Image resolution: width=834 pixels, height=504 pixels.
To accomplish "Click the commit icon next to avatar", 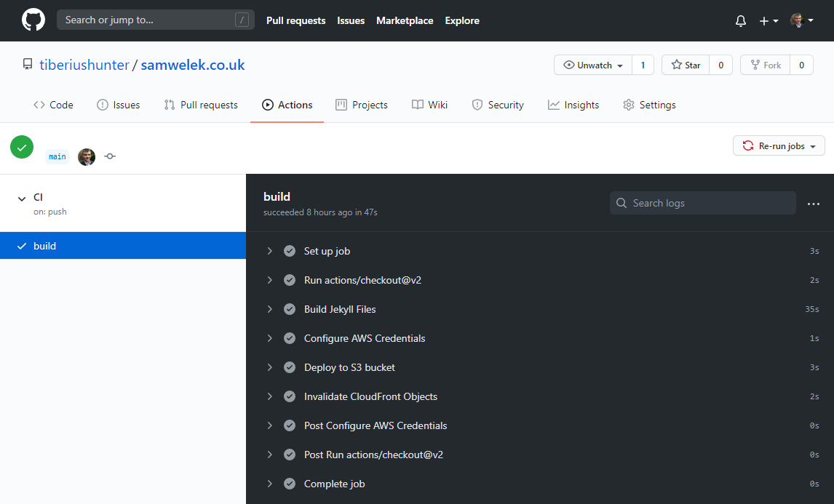I will pos(110,156).
